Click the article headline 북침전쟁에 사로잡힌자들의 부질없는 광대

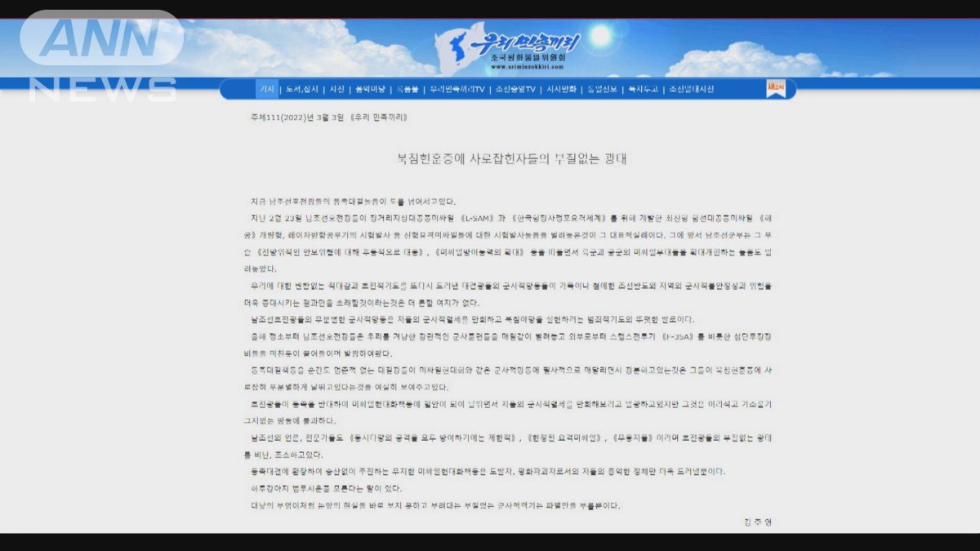coord(511,158)
